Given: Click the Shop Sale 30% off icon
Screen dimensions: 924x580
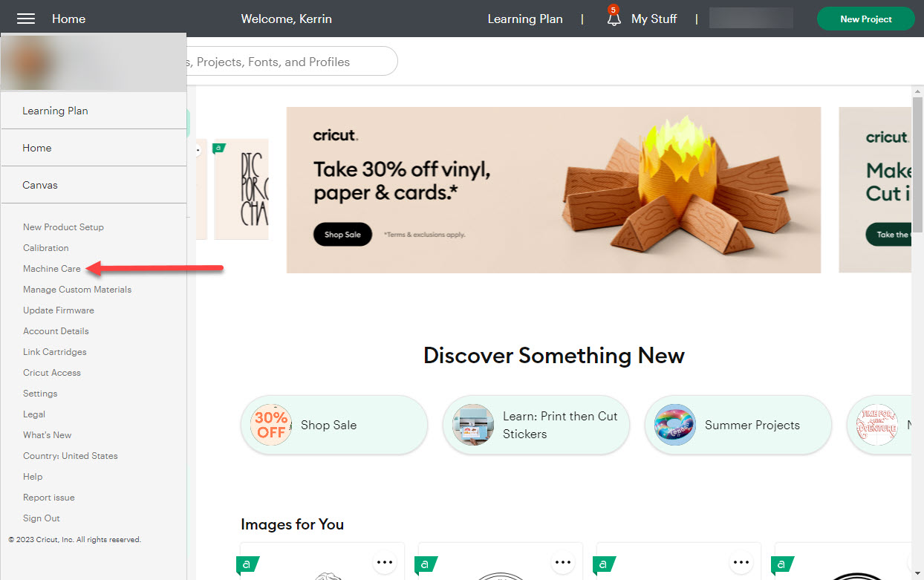Looking at the screenshot, I should [x=271, y=425].
